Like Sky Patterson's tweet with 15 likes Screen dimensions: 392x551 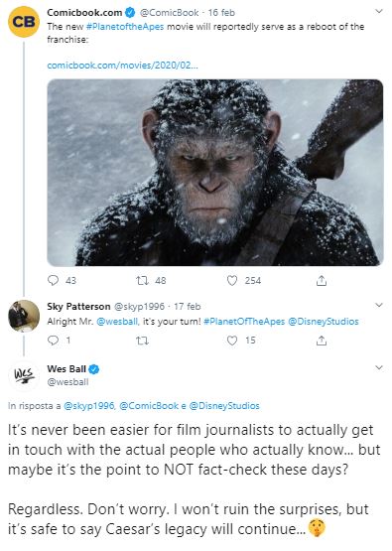click(232, 341)
